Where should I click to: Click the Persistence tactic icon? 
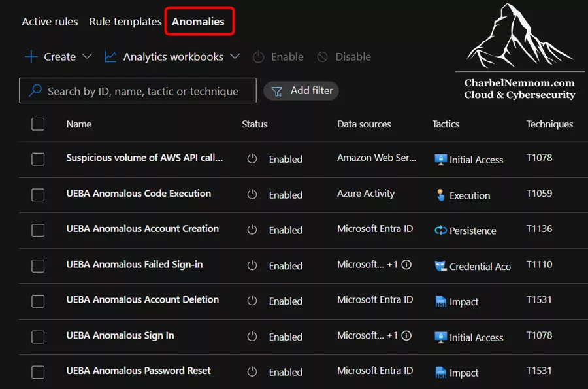(x=440, y=230)
